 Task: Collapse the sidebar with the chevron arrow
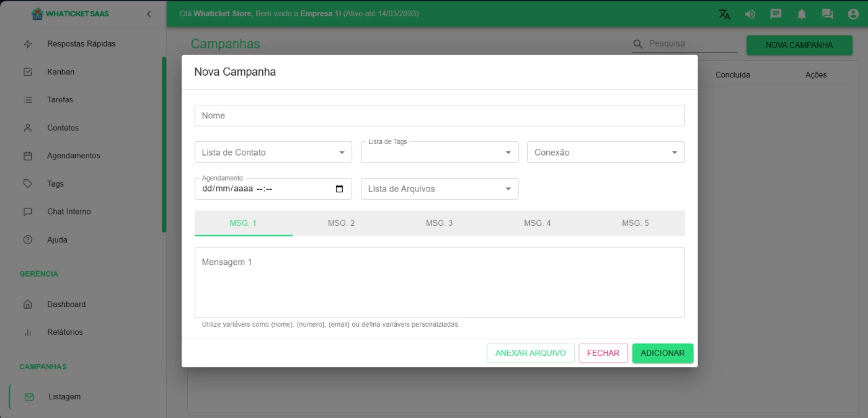(x=149, y=14)
